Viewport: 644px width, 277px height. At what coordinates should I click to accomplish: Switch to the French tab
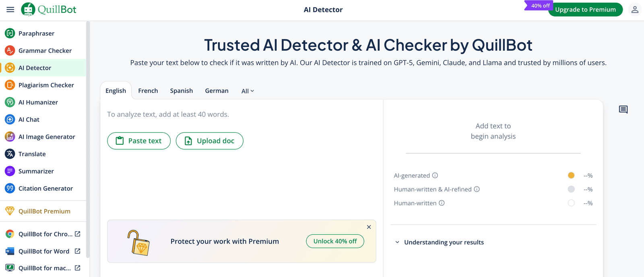click(148, 91)
